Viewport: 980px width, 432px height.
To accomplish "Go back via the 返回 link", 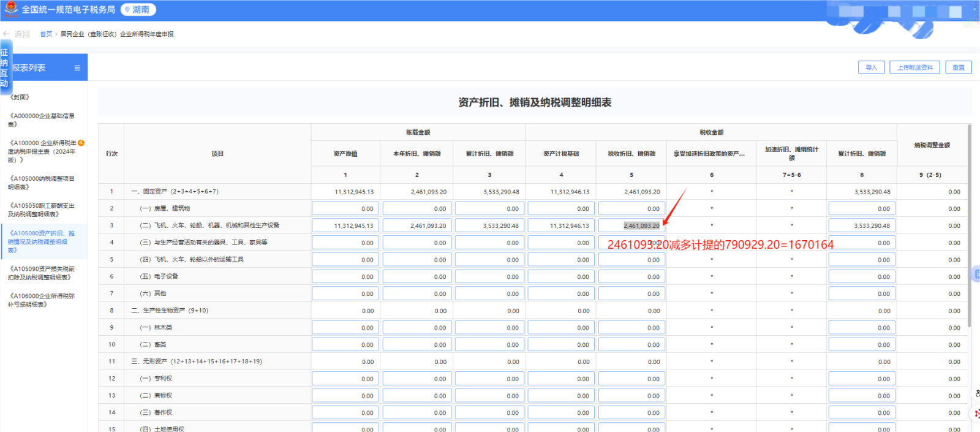I will tap(22, 34).
